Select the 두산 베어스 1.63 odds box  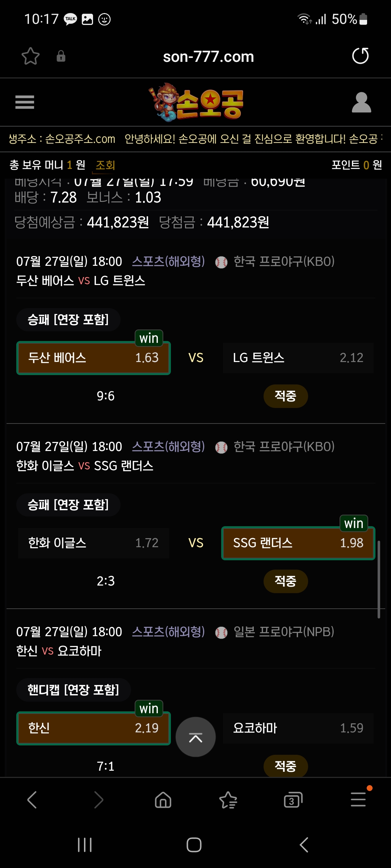tap(93, 358)
